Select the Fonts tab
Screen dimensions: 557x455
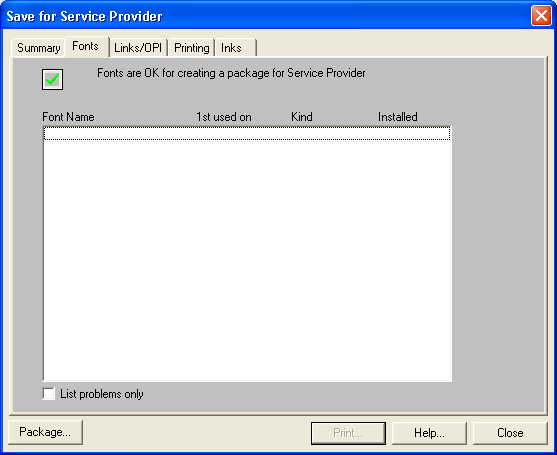(x=86, y=46)
